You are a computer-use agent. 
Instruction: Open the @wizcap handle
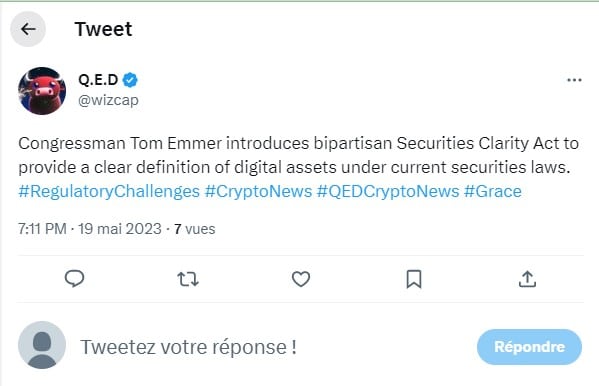pyautogui.click(x=108, y=100)
